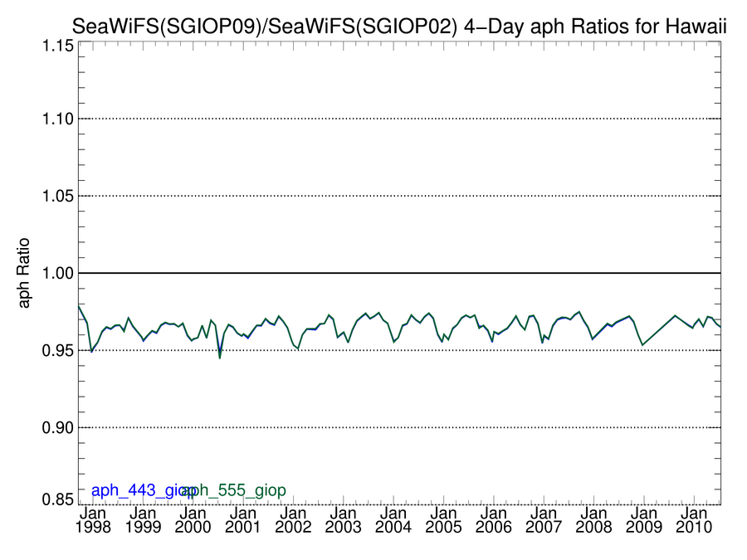
Task: Click the Jan 2010 x-axis label
Action: (x=694, y=520)
